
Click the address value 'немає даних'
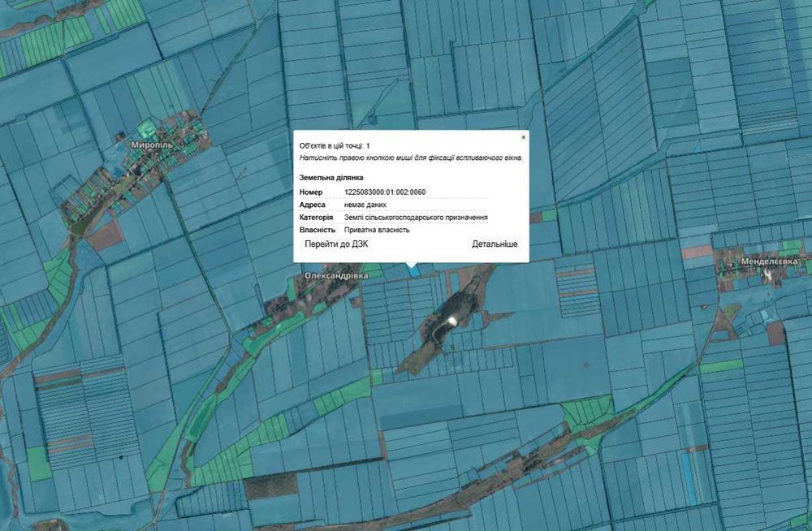[365, 205]
